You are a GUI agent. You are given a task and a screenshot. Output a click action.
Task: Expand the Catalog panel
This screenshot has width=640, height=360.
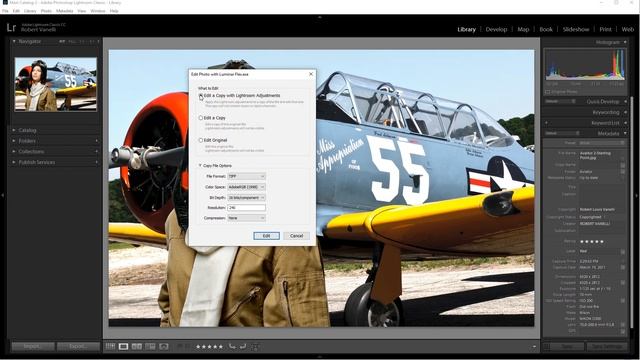pos(14,130)
